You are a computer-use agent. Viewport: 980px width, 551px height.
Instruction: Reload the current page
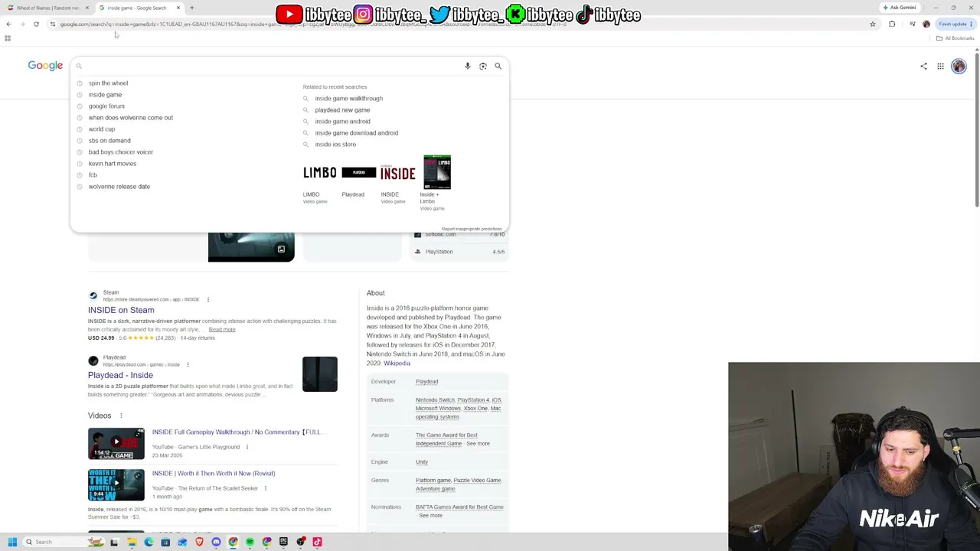tap(36, 24)
